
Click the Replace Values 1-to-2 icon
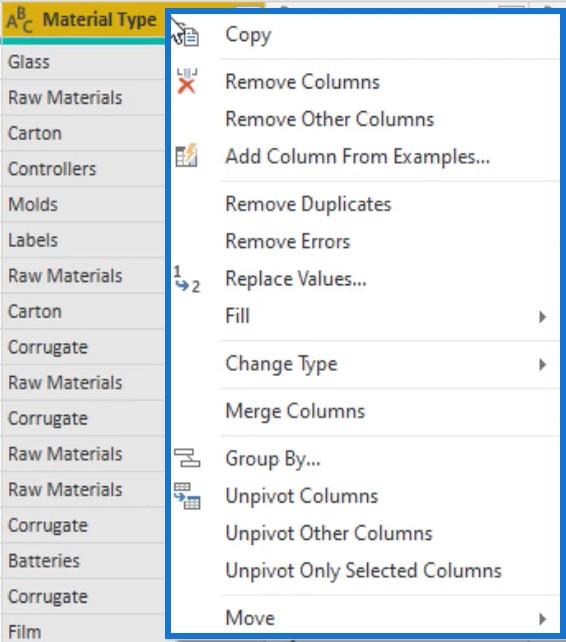pos(187,279)
